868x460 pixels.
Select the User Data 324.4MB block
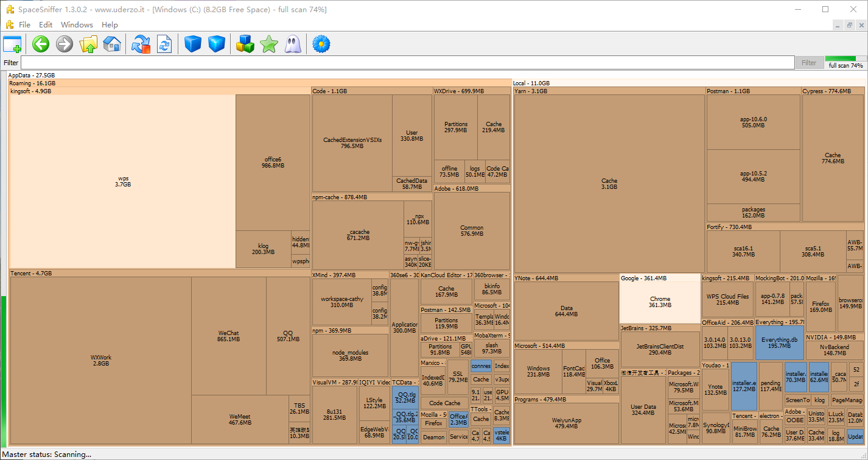(x=643, y=409)
